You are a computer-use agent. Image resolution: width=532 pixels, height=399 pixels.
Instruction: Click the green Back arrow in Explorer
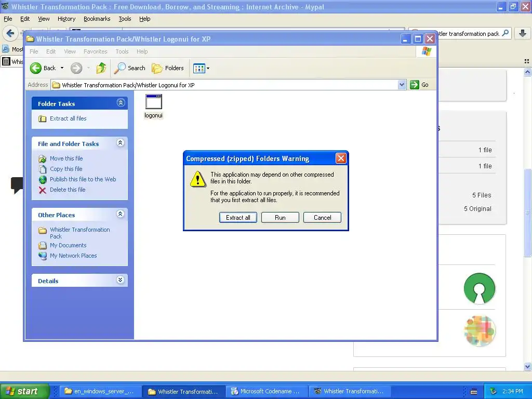point(36,68)
